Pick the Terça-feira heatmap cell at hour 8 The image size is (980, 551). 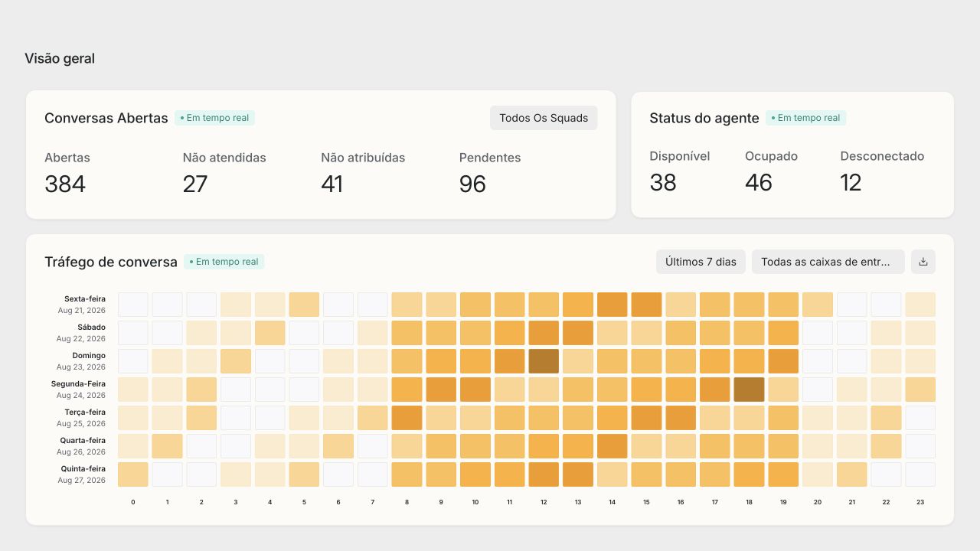(407, 418)
